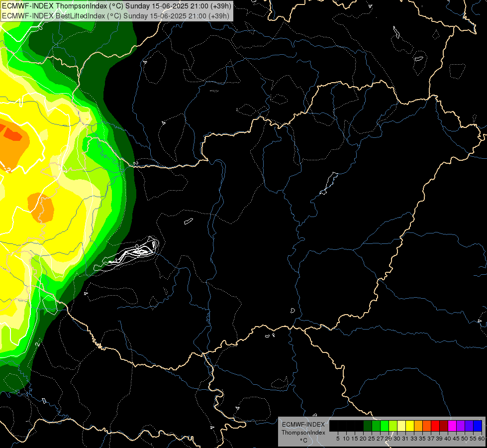Click the legend tick label 60

coord(481,439)
